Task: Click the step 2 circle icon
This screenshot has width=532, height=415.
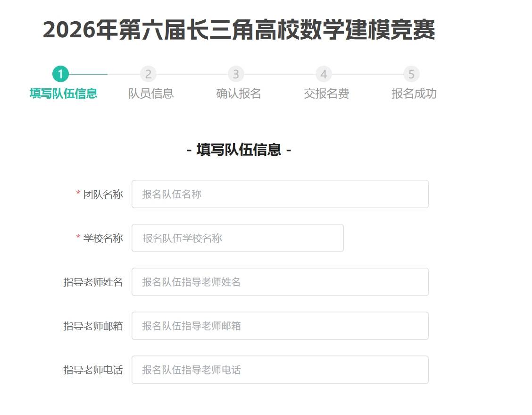Action: click(148, 74)
